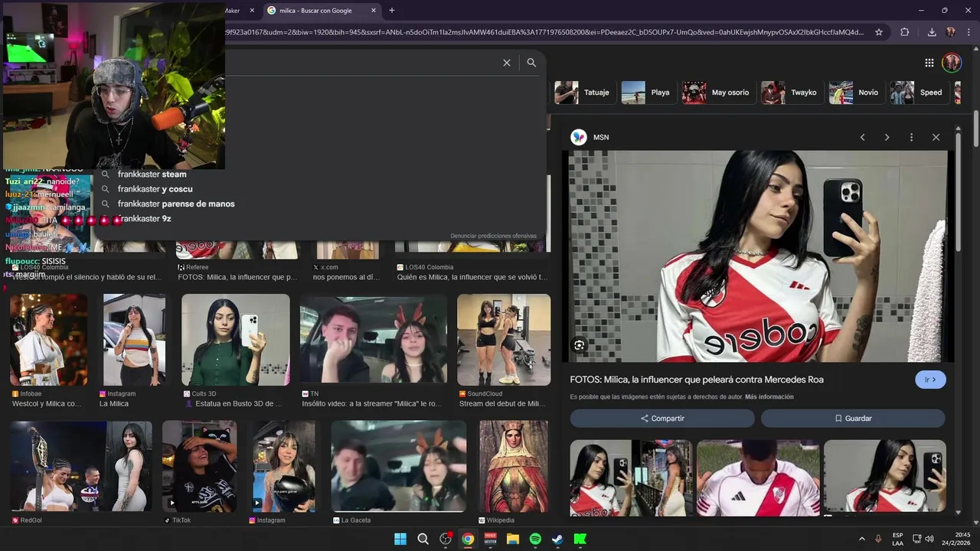Open SoundCloud gym photo thumbnail
The image size is (980, 551).
coord(504,340)
